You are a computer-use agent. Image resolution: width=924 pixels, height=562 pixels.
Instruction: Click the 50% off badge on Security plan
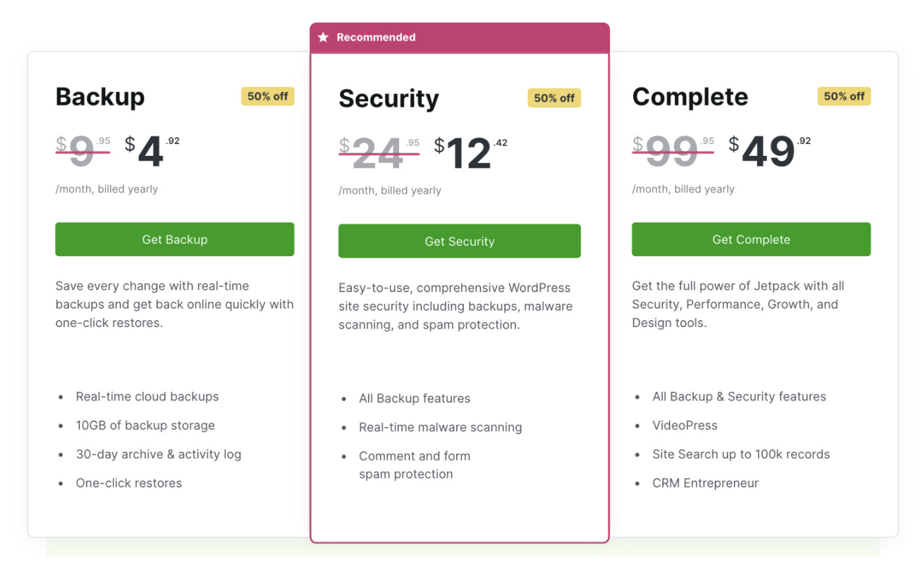[554, 98]
